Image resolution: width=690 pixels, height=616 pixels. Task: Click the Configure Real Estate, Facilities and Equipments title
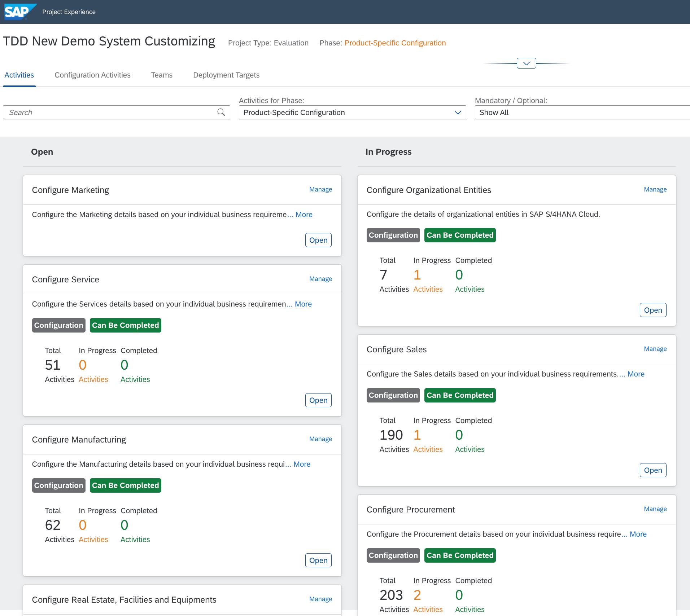[x=124, y=600]
